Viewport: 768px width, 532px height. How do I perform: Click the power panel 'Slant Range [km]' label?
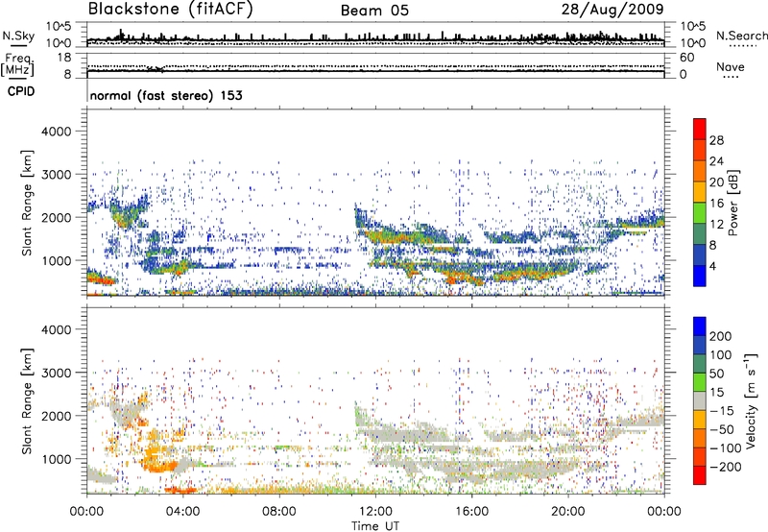coord(27,203)
